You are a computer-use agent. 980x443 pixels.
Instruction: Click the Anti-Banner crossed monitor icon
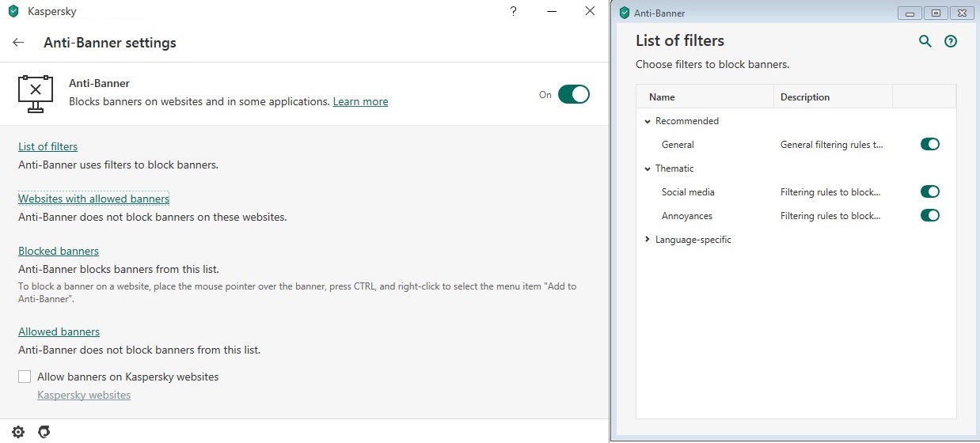(36, 93)
